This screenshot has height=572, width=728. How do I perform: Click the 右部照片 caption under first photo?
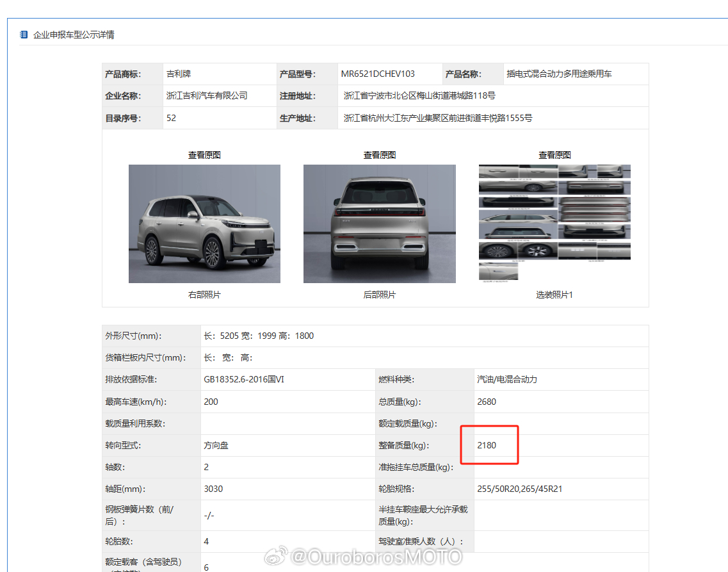coord(204,295)
